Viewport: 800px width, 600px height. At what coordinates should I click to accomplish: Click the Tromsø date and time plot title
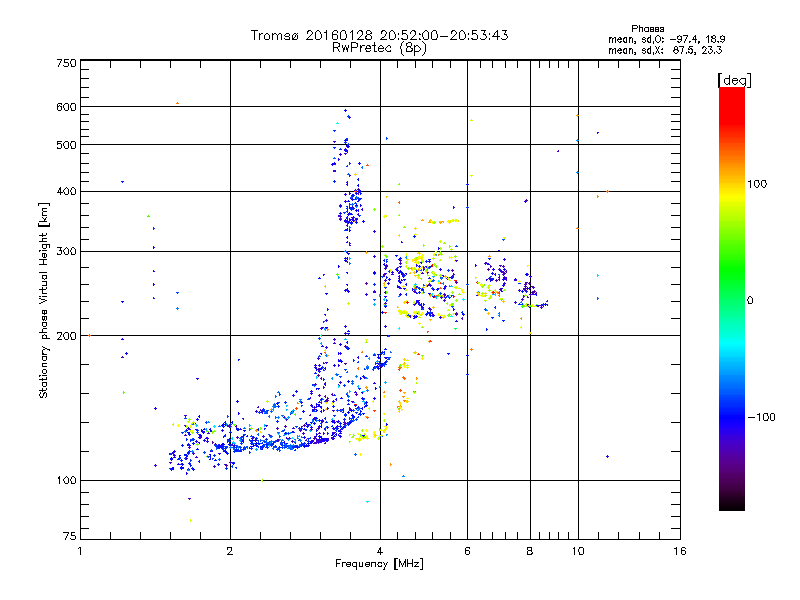pyautogui.click(x=379, y=35)
